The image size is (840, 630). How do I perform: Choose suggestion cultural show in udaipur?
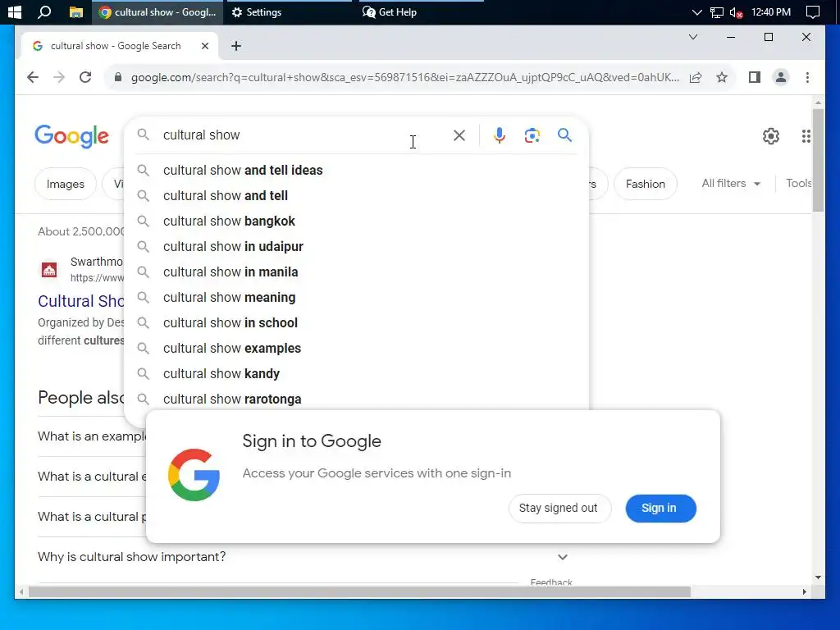(x=356, y=246)
